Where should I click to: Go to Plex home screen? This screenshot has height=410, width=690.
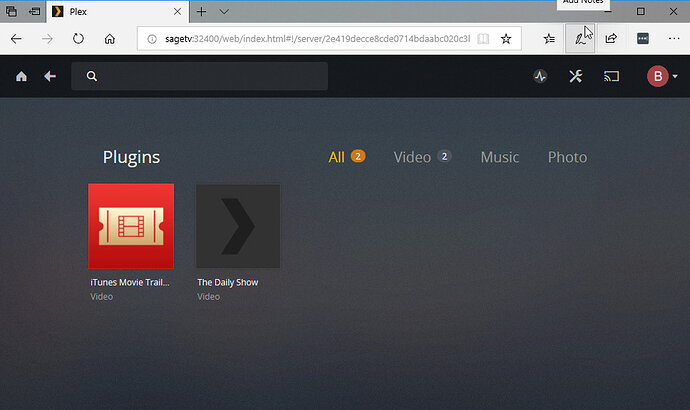[21, 77]
